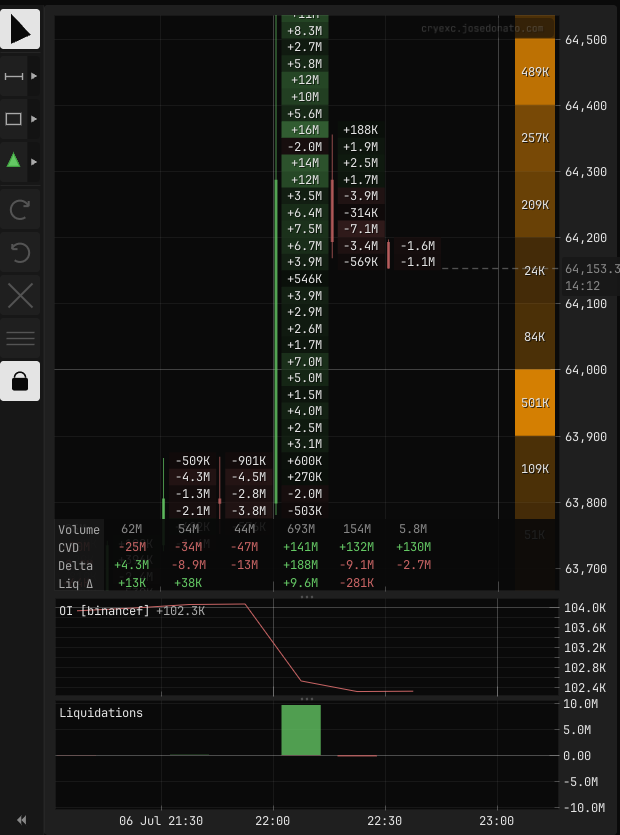Click the +141M CVD value
Screen dimensions: 620x835
pyautogui.click(x=301, y=547)
